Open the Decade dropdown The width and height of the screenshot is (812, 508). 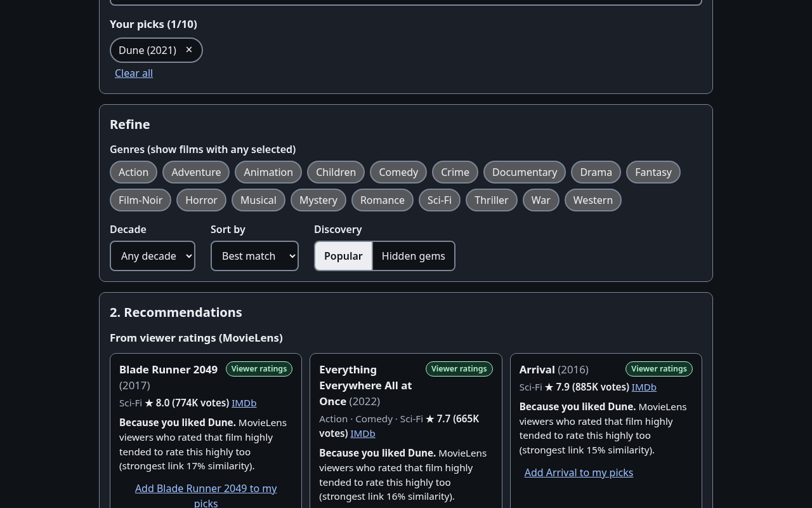pos(152,256)
